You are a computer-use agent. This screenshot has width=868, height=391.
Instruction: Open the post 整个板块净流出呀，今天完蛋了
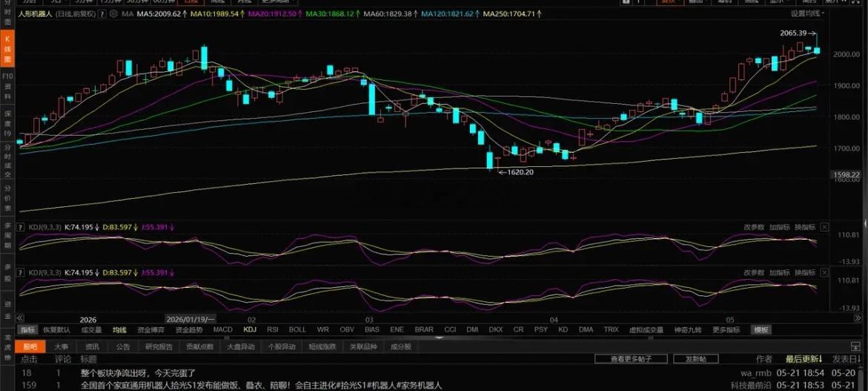[138, 373]
